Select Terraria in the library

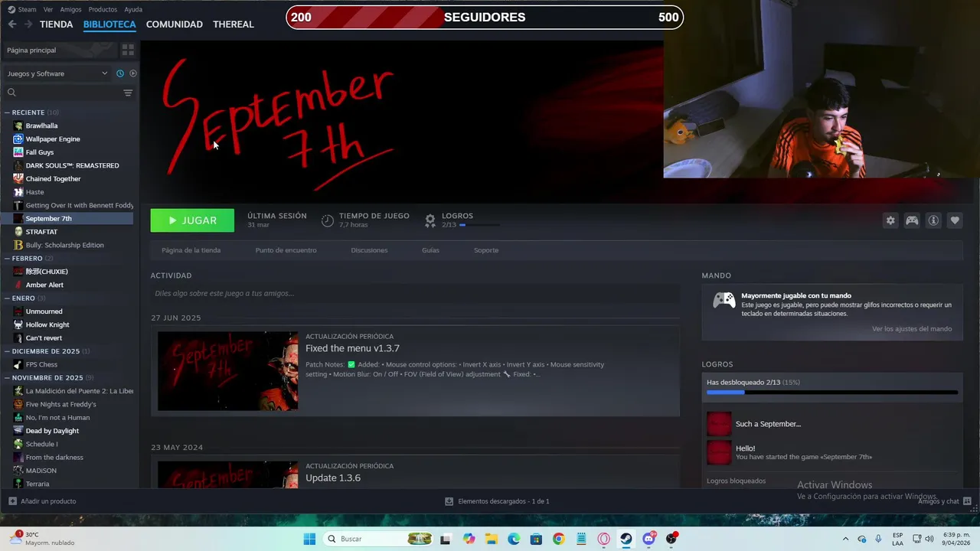click(38, 484)
